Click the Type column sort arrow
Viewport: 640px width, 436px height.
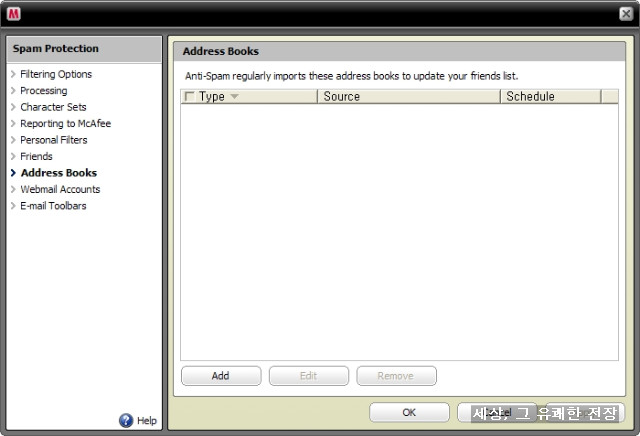(234, 96)
